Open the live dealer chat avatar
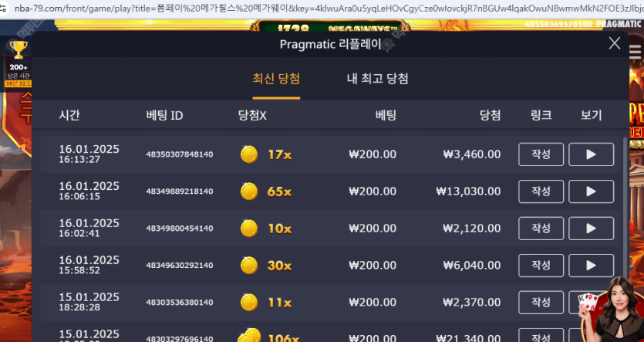The width and height of the screenshot is (644, 342). tap(612, 310)
